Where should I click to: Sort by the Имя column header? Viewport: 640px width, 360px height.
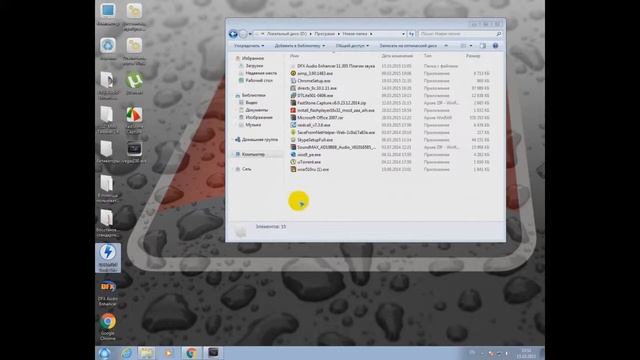(294, 56)
